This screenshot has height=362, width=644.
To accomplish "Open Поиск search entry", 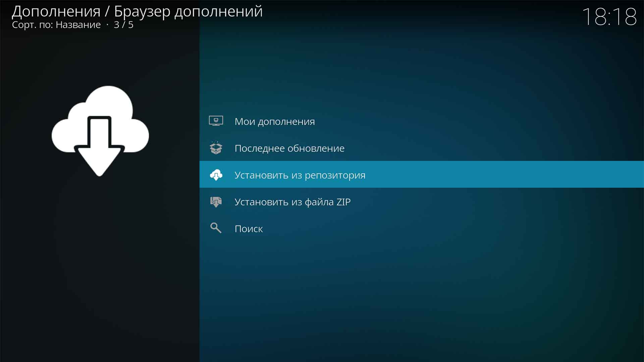I will click(x=248, y=229).
